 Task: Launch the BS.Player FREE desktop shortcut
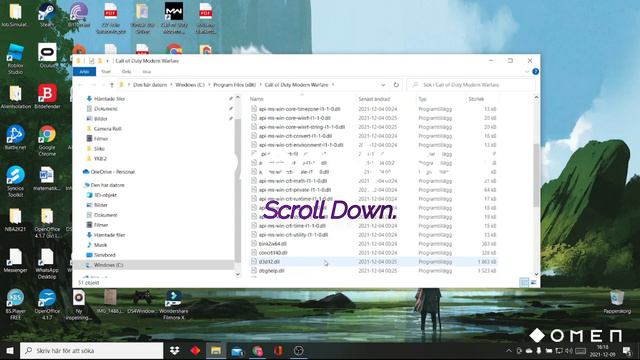pyautogui.click(x=15, y=304)
